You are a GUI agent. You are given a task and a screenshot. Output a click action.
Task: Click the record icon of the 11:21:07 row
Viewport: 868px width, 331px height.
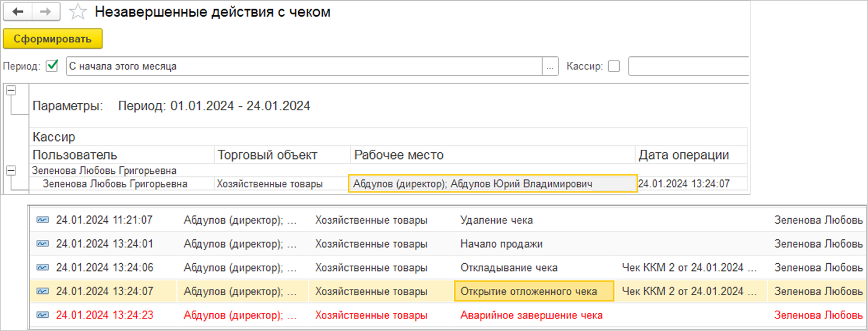click(43, 220)
